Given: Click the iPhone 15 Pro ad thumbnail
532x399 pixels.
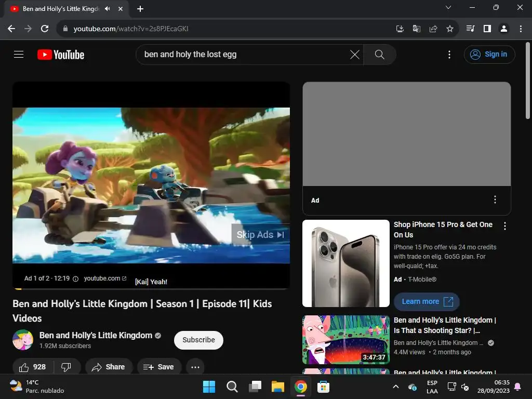Looking at the screenshot, I should 345,263.
